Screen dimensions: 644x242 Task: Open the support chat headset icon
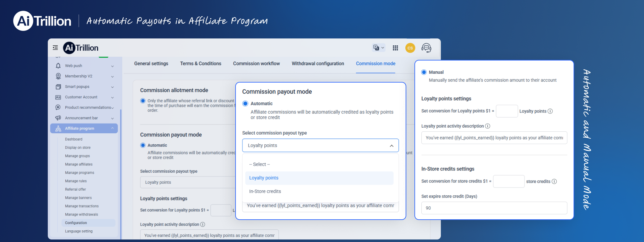coord(426,48)
